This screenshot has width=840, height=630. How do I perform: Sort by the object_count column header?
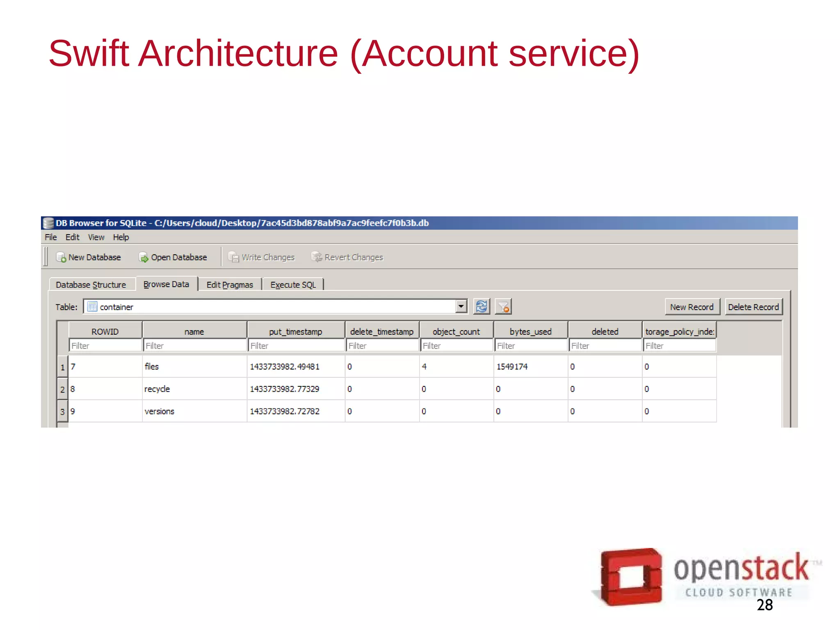(456, 331)
